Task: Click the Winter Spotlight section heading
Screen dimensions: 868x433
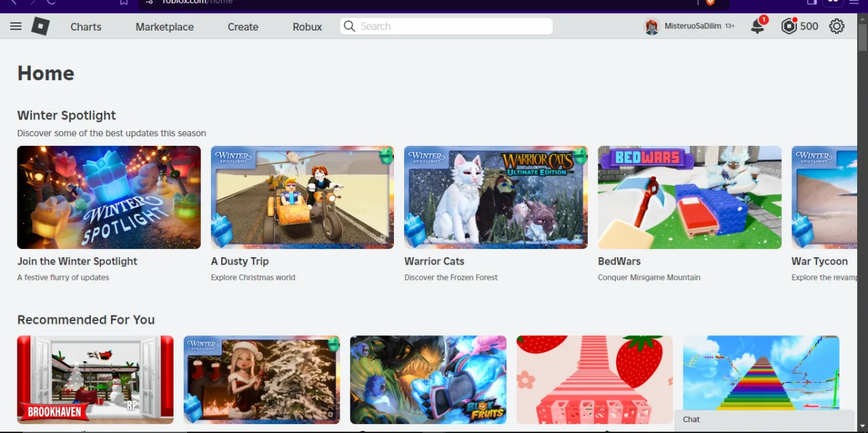Action: tap(66, 115)
